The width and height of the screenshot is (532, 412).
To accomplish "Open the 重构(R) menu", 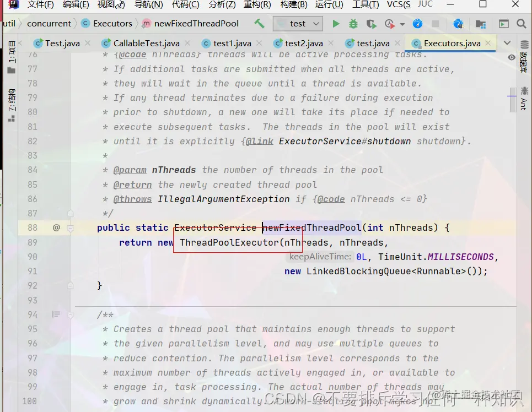I will [x=257, y=4].
